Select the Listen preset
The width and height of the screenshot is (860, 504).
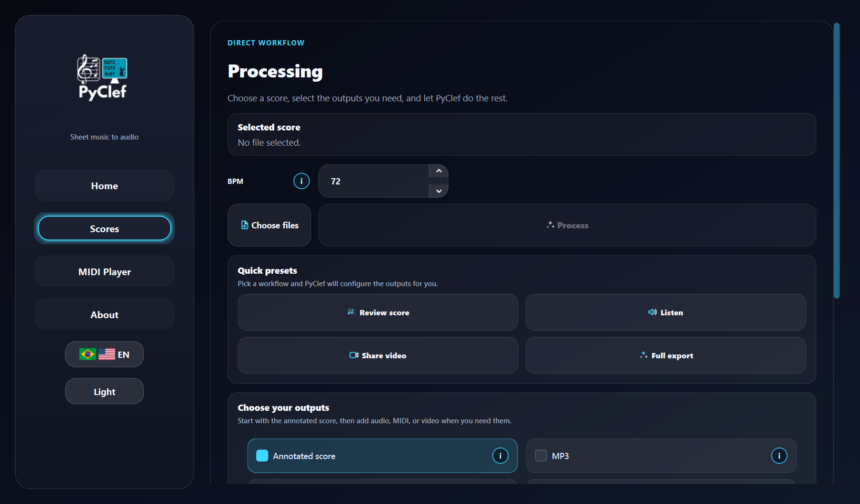[x=666, y=312]
